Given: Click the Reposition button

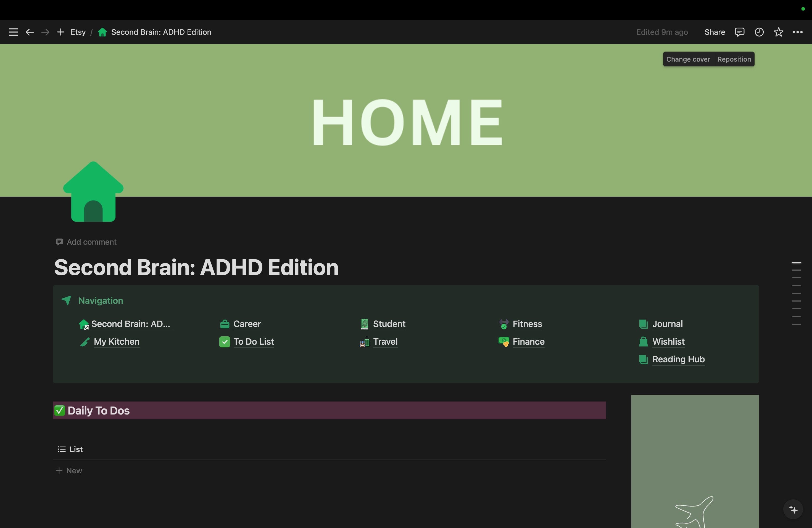Looking at the screenshot, I should (x=734, y=59).
